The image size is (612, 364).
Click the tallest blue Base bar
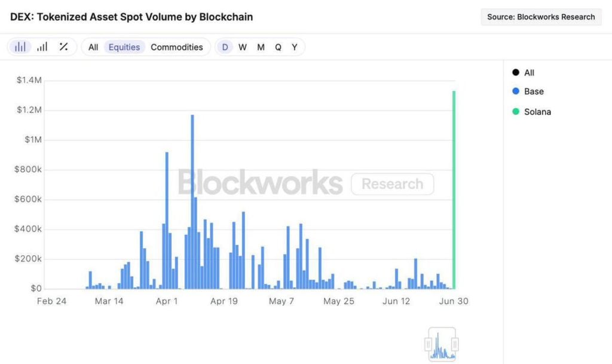point(192,203)
